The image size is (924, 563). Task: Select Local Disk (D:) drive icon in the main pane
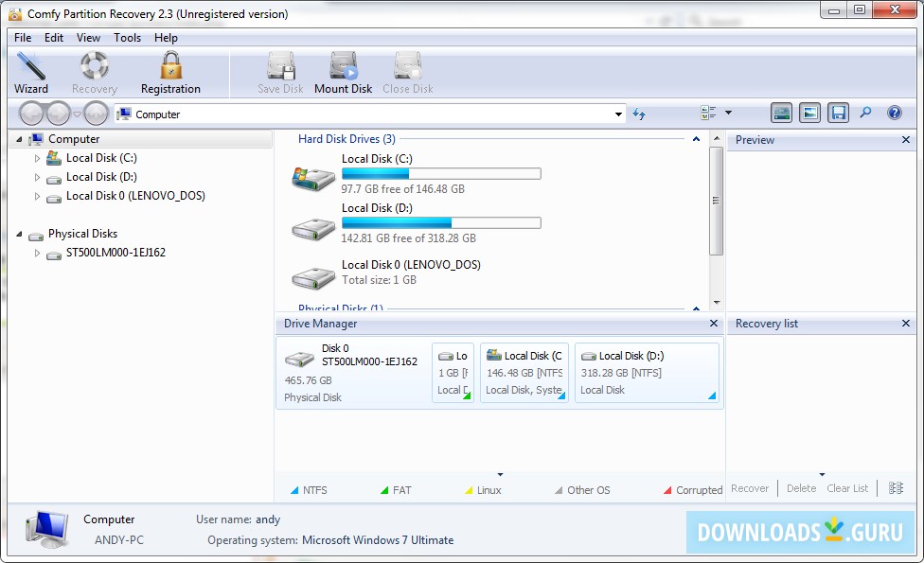click(313, 229)
